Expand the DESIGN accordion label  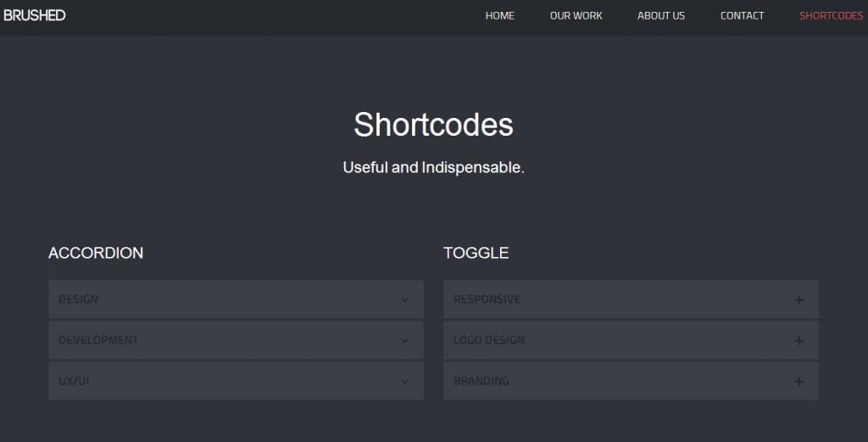coord(78,299)
